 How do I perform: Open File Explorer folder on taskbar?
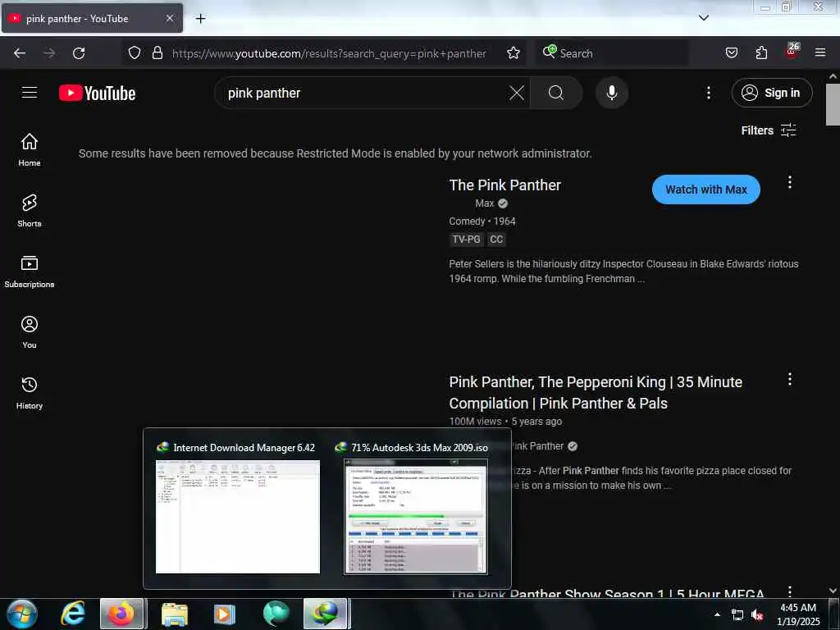click(174, 614)
